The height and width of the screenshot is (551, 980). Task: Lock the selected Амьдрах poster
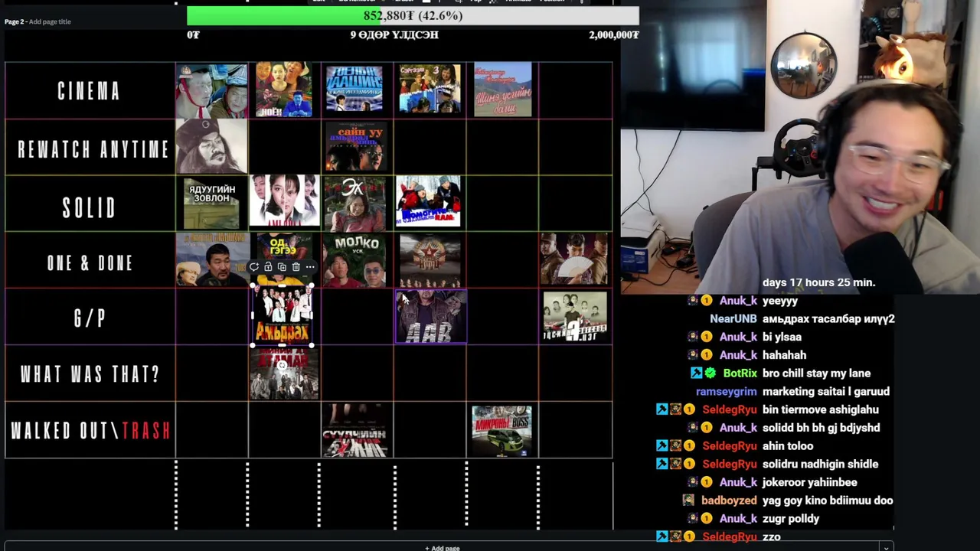268,267
